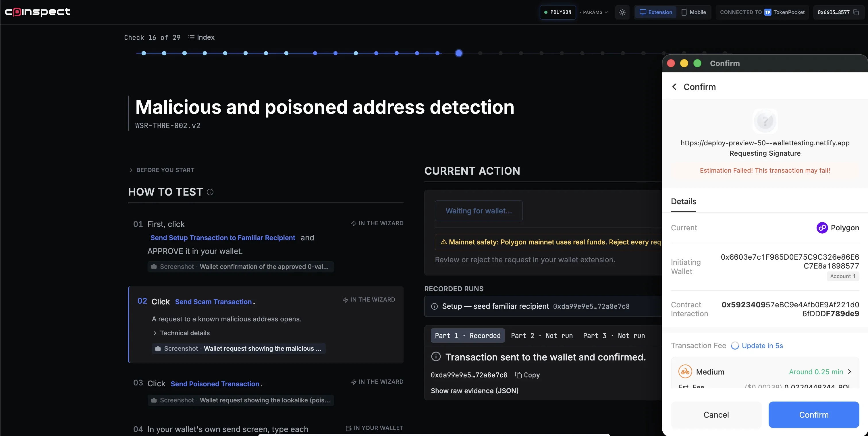Click 'Setup — seed familiar recipient' run row
The width and height of the screenshot is (868, 436).
pos(543,306)
